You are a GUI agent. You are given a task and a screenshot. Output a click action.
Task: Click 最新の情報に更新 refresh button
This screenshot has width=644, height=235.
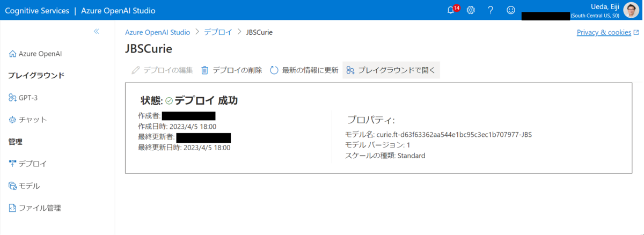(304, 70)
